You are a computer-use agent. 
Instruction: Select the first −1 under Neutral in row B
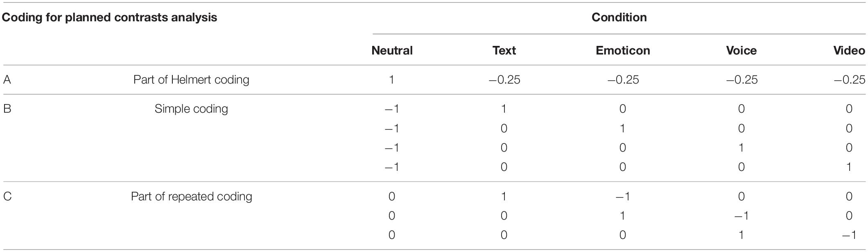pos(392,109)
